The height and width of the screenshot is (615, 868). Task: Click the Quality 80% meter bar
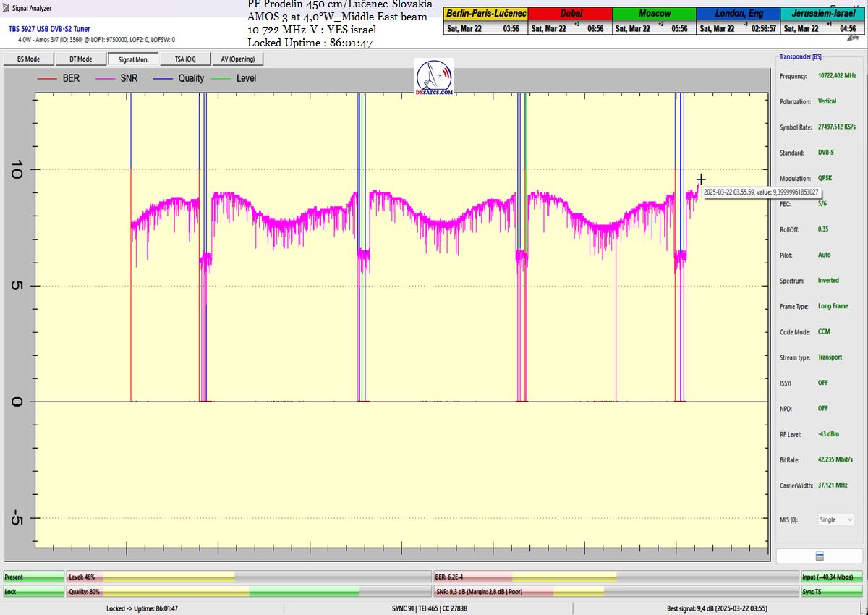[x=248, y=592]
